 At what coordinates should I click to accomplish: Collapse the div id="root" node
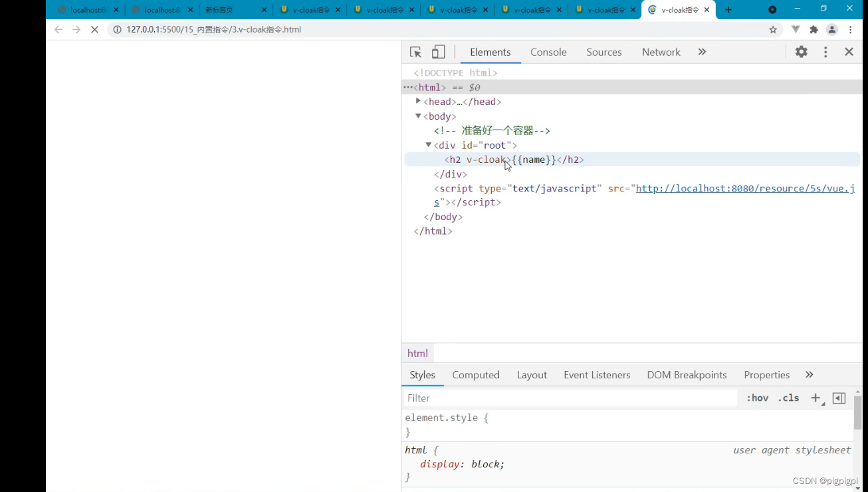click(x=429, y=145)
